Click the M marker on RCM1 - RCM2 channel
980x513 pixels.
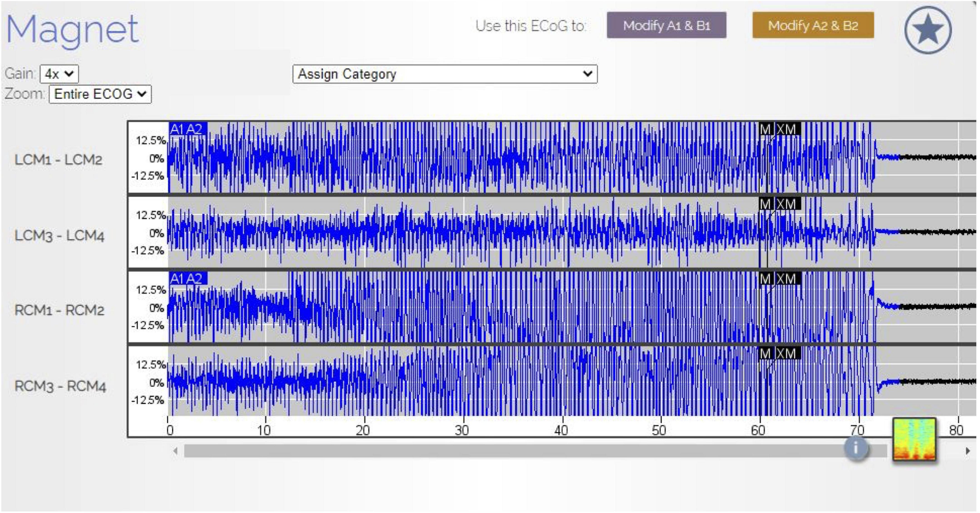point(765,279)
